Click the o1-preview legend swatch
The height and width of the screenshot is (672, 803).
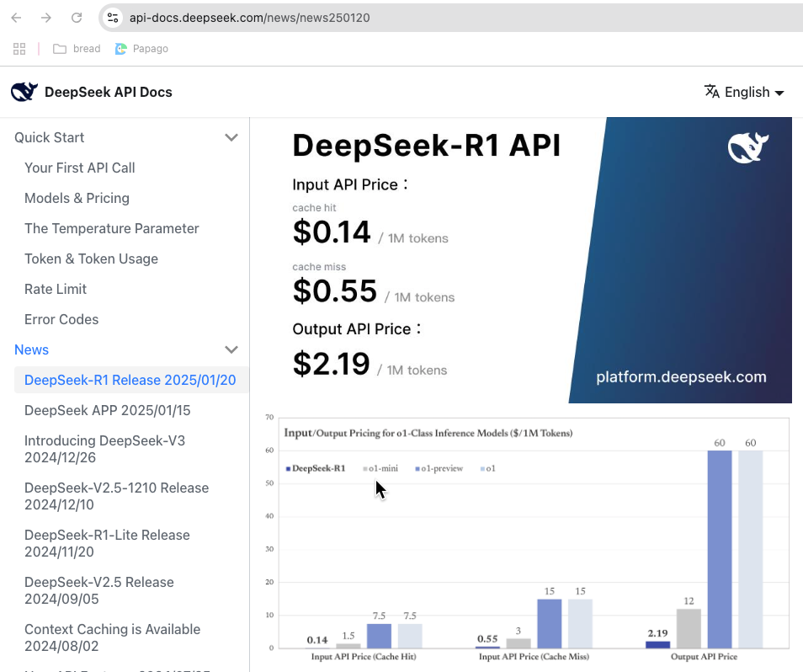(x=417, y=469)
